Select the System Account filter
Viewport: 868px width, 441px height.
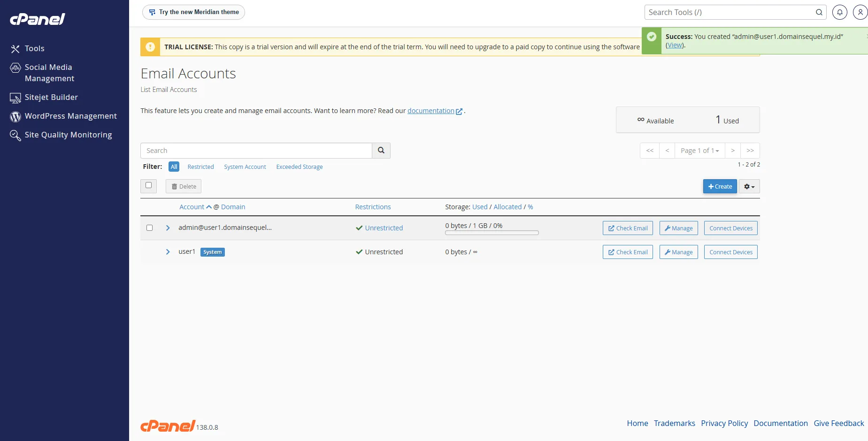[x=245, y=167]
